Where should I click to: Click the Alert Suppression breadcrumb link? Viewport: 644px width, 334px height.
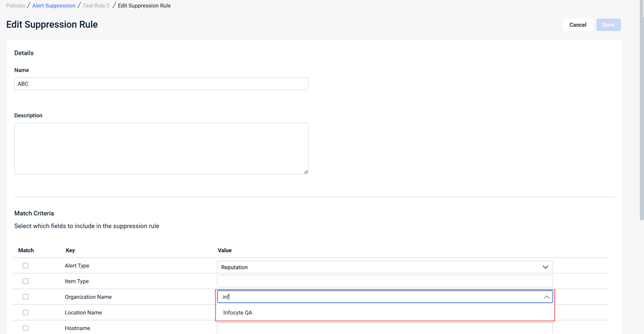click(54, 6)
